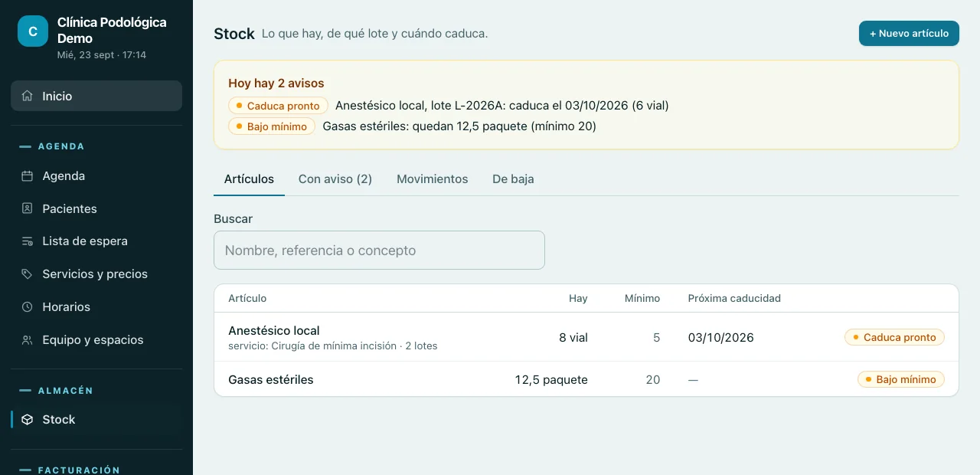Click the Pacientes person icon
Image resolution: width=980 pixels, height=475 pixels.
[x=28, y=208]
